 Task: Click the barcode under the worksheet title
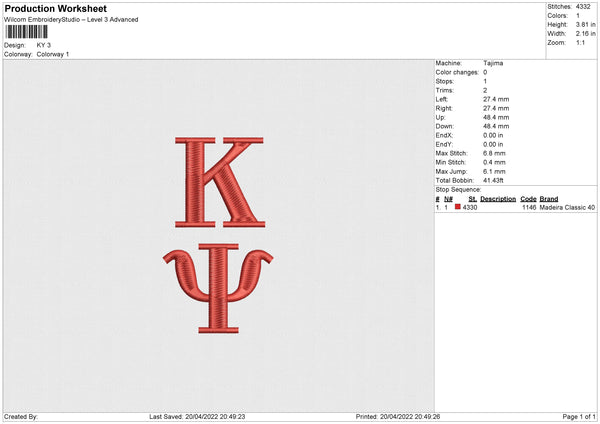click(x=26, y=32)
